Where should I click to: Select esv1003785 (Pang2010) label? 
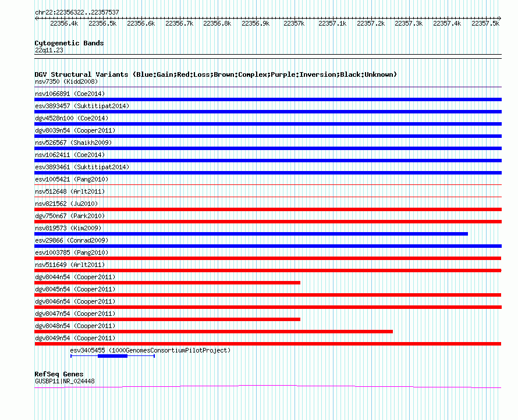click(72, 252)
